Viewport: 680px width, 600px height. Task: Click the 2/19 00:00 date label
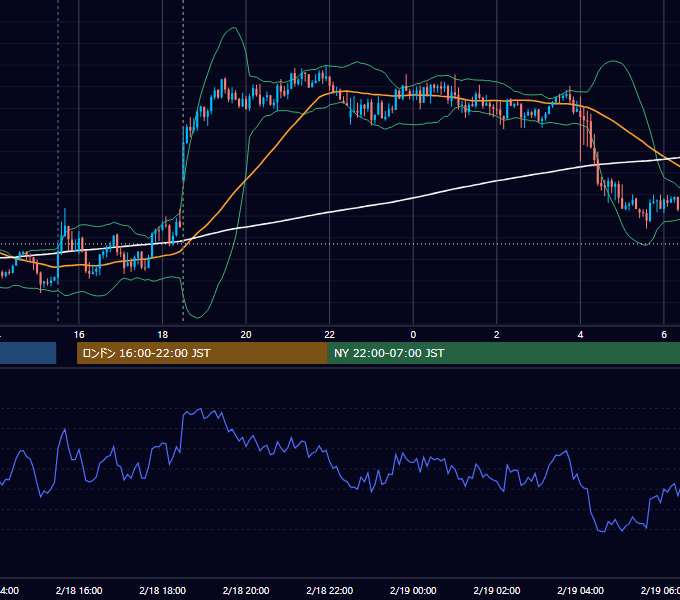pos(413,590)
